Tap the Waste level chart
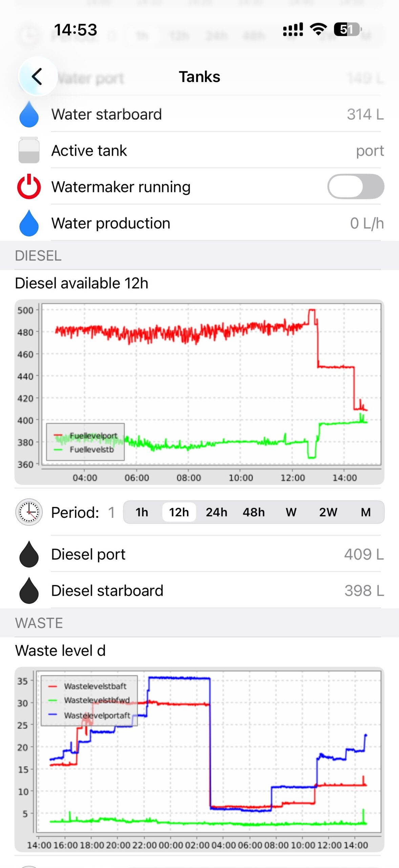The height and width of the screenshot is (868, 399). pyautogui.click(x=199, y=759)
